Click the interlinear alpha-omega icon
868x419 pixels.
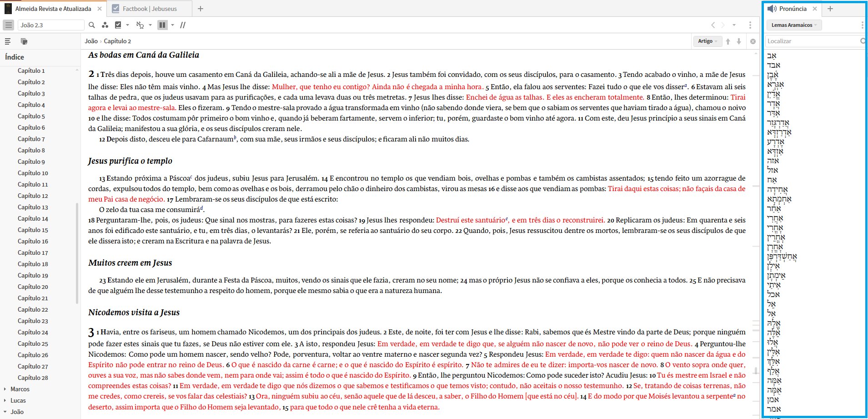[x=140, y=25]
